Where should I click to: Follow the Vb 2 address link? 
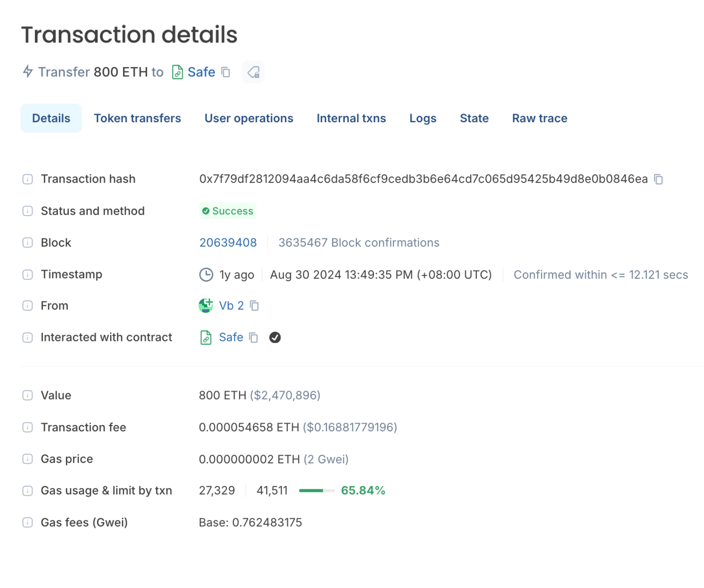pyautogui.click(x=231, y=306)
